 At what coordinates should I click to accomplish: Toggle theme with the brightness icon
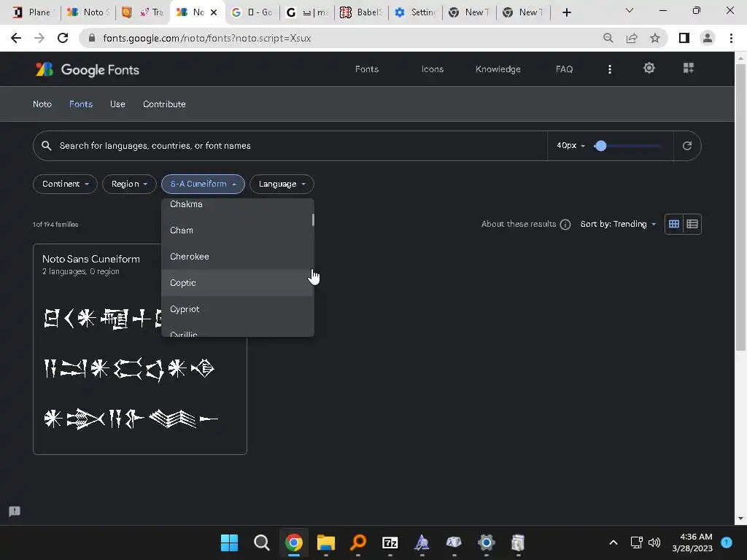pyautogui.click(x=649, y=68)
